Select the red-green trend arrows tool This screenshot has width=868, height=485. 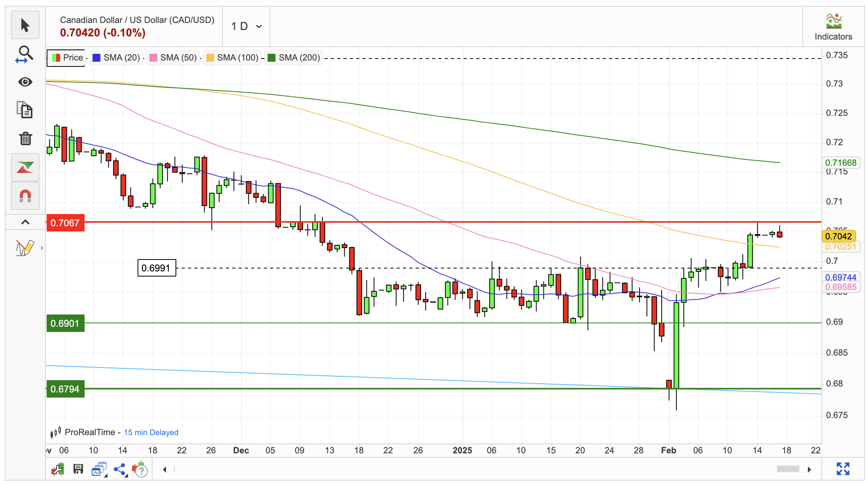click(x=25, y=167)
